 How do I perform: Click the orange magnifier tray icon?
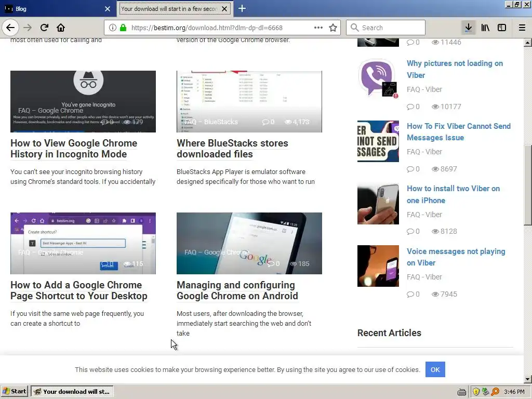pyautogui.click(x=495, y=392)
